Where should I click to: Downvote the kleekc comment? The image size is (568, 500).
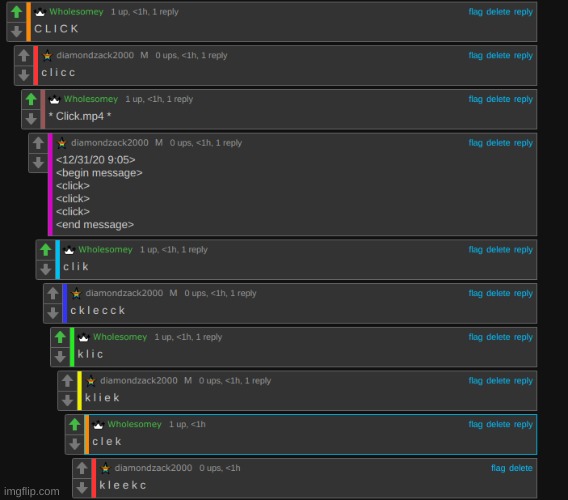(x=82, y=488)
